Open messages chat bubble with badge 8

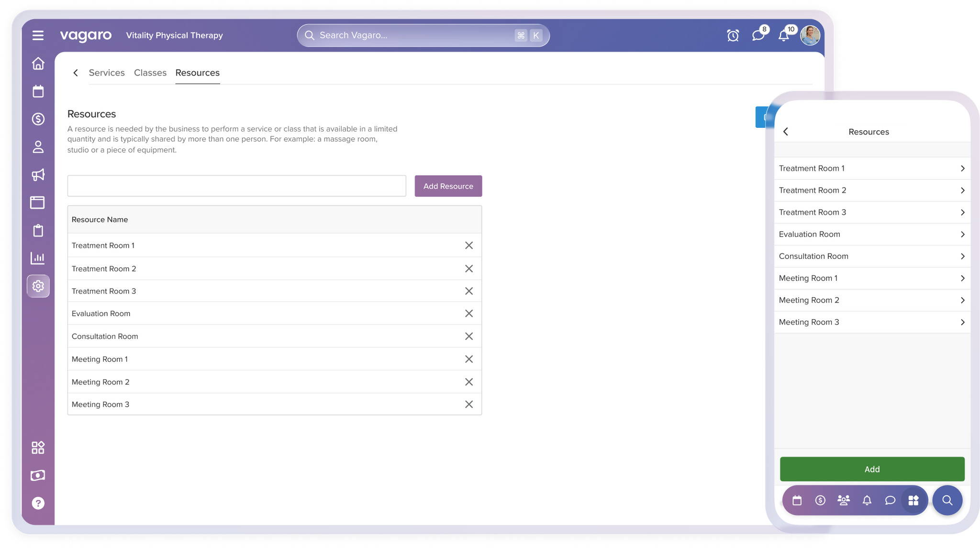758,35
